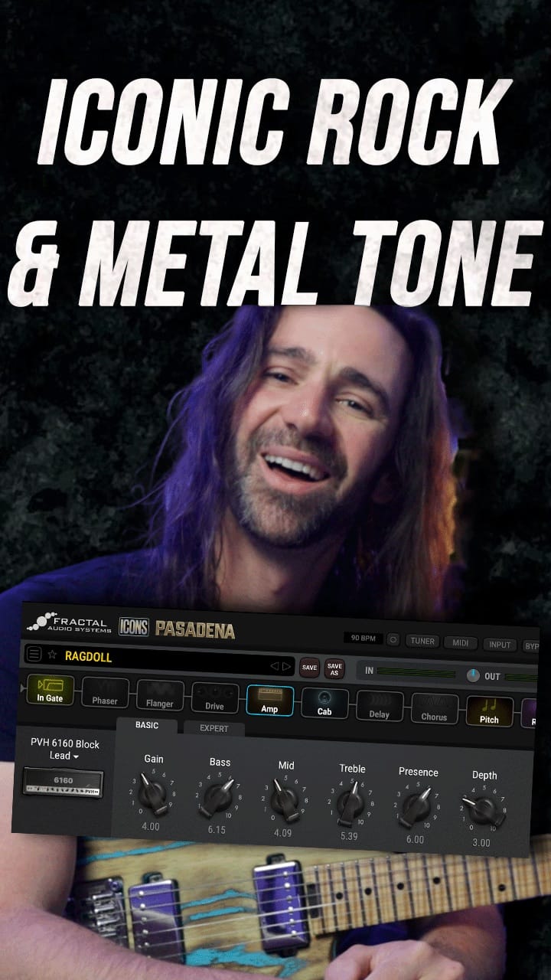
Task: Click the PASADENA title text
Action: (x=195, y=630)
